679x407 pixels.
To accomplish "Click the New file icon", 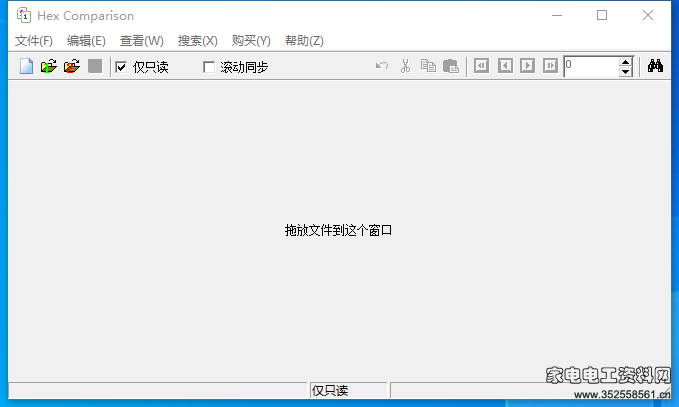I will [x=26, y=66].
